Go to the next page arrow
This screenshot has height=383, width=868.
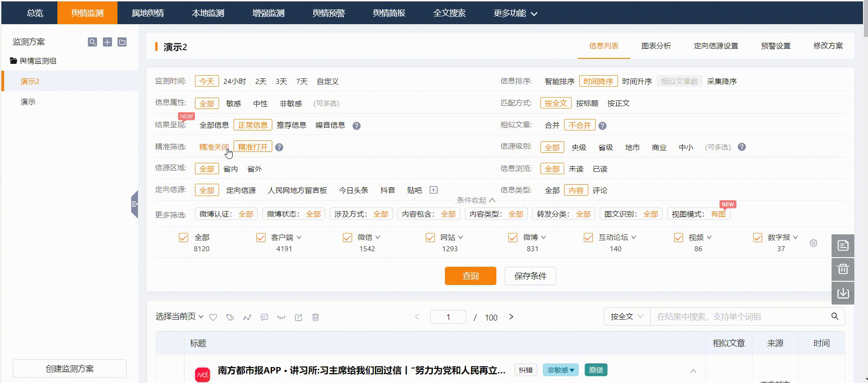click(x=511, y=317)
